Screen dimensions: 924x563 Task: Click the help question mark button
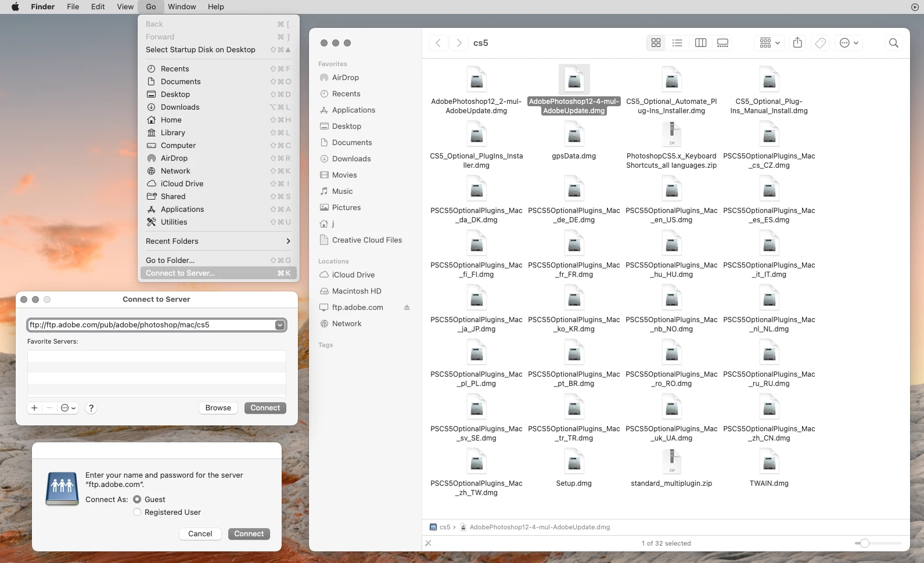(91, 408)
